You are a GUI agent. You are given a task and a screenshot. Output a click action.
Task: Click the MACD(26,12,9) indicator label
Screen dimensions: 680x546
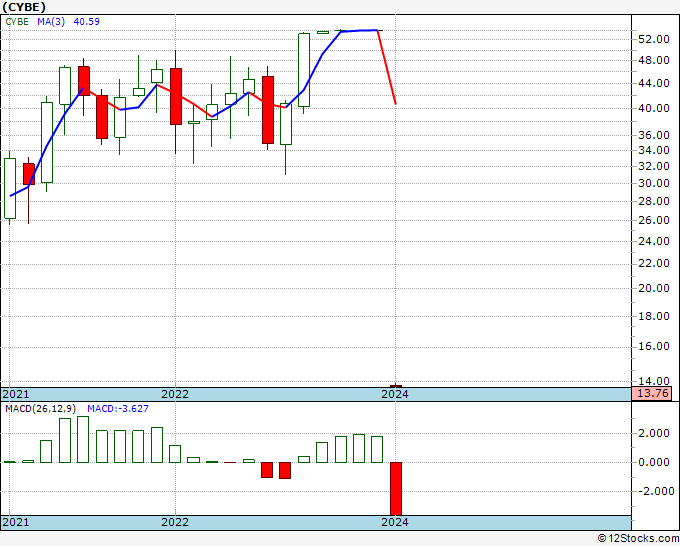(x=41, y=409)
